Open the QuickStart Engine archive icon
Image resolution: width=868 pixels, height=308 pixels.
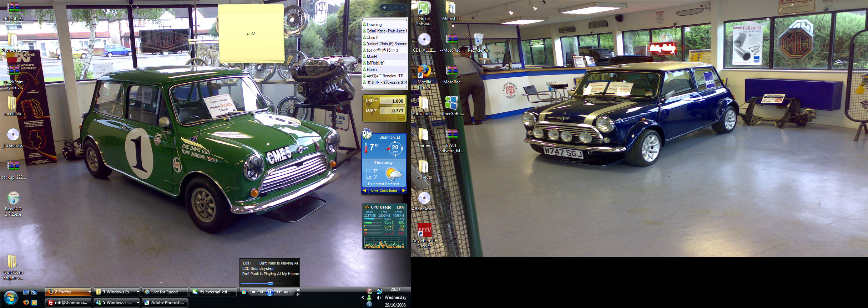click(x=13, y=77)
